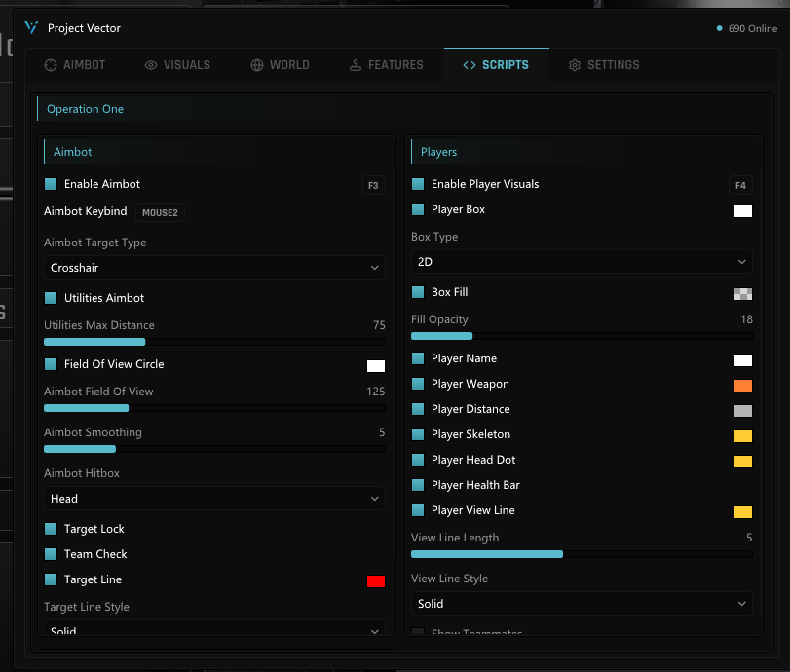The image size is (790, 672).
Task: Click the View Line Length slider
Action: tap(582, 554)
